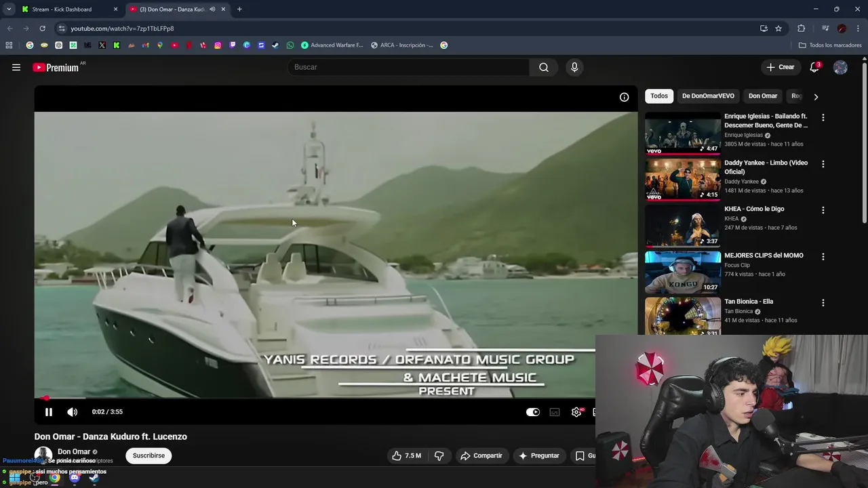Open Tan Bionica - Ella title
The width and height of the screenshot is (868, 488).
coord(749,302)
